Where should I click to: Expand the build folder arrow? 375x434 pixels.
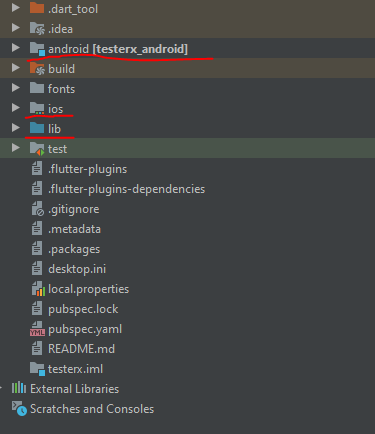click(x=15, y=68)
